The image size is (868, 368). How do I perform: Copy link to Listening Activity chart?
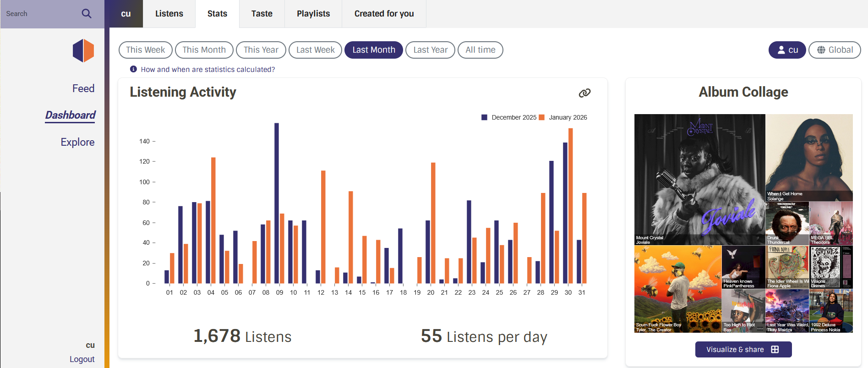pyautogui.click(x=584, y=93)
